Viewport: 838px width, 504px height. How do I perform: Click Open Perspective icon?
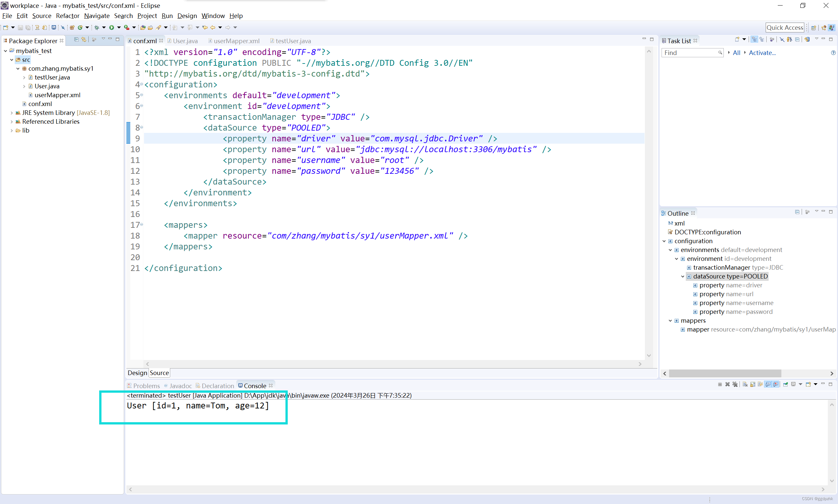tap(813, 28)
